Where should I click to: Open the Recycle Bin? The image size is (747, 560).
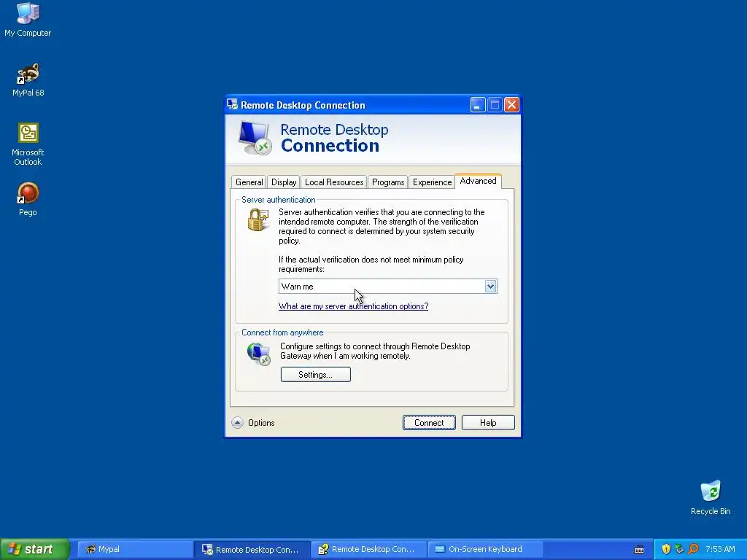pyautogui.click(x=711, y=497)
